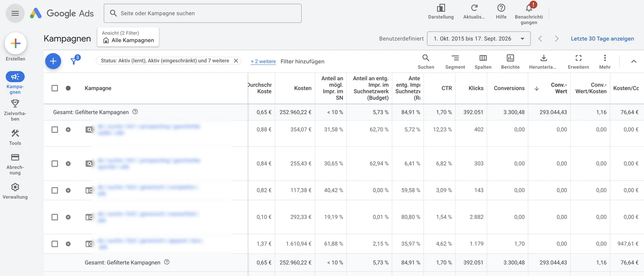Click the Erstellen plus button

click(15, 43)
